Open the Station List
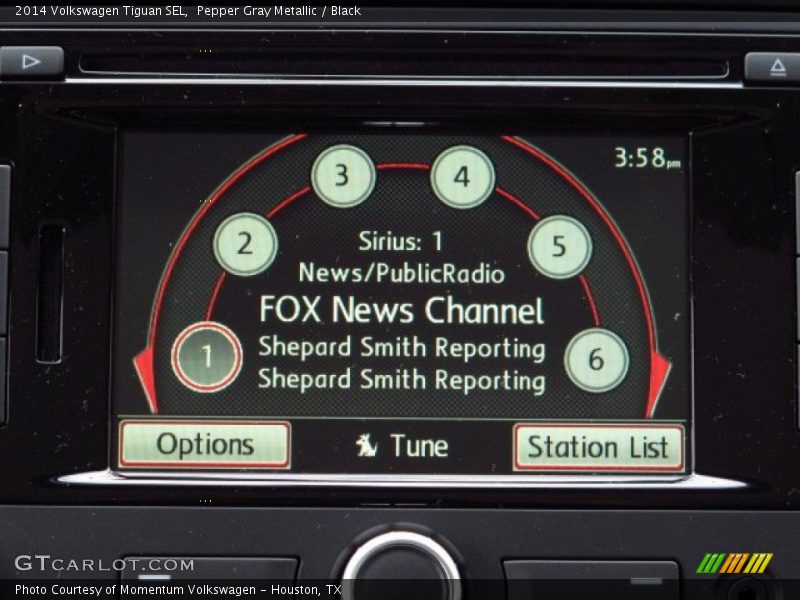The width and height of the screenshot is (800, 600). (598, 447)
